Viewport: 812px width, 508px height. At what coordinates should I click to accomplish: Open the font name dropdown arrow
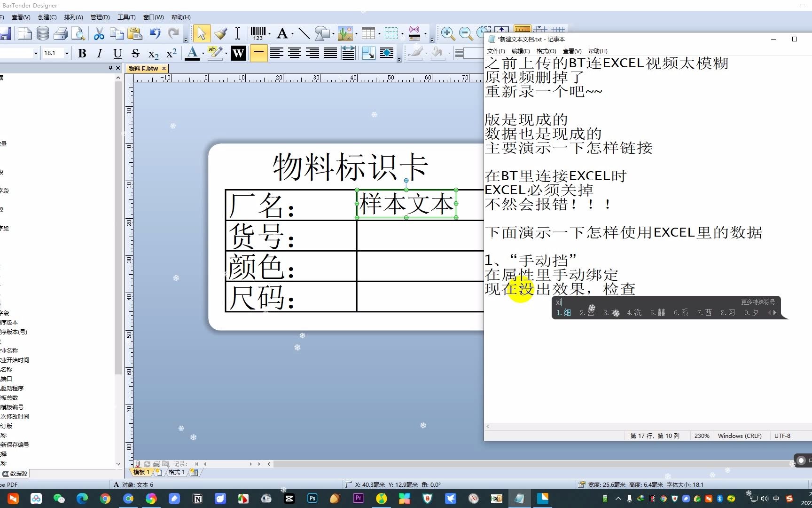36,53
